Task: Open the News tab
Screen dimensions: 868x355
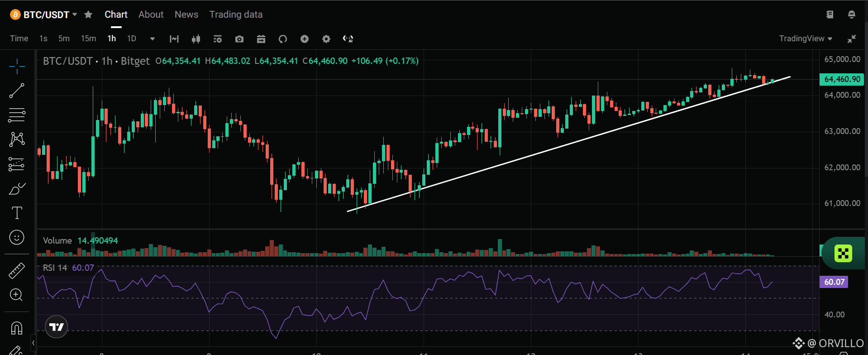Action: [186, 14]
